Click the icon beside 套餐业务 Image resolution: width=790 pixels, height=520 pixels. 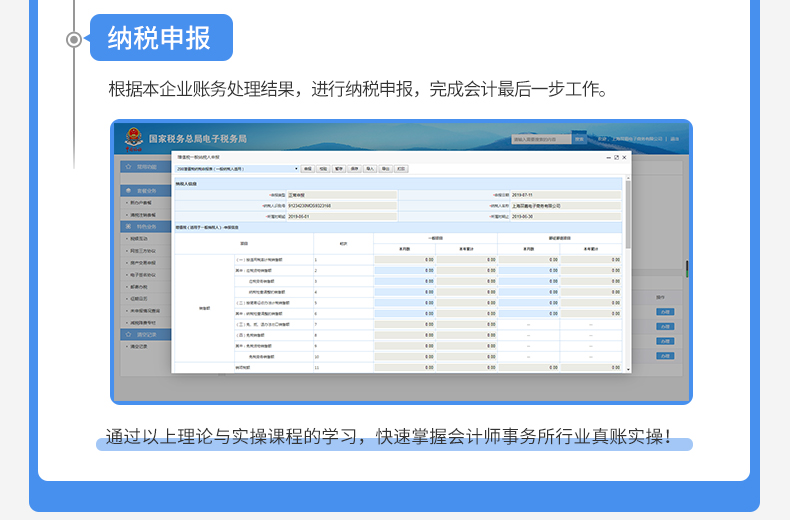click(128, 190)
